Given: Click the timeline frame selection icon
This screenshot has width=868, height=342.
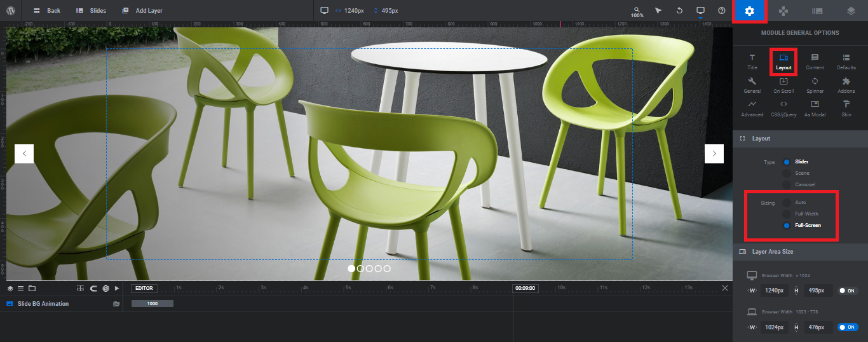Looking at the screenshot, I should click(80, 289).
